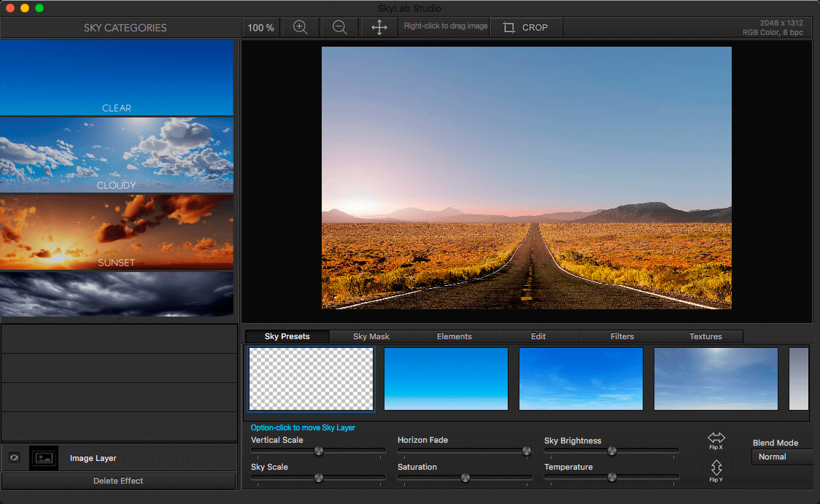Select the SUNSET sky category

117,232
